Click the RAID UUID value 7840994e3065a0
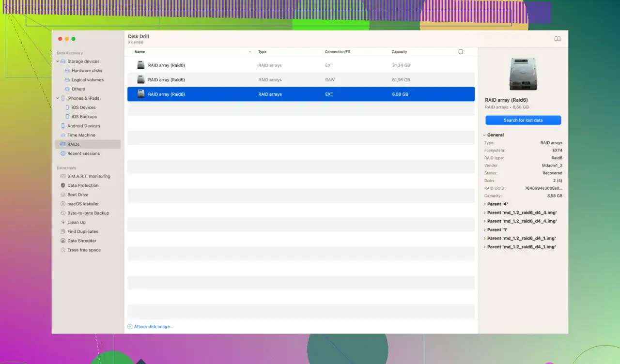 point(543,188)
